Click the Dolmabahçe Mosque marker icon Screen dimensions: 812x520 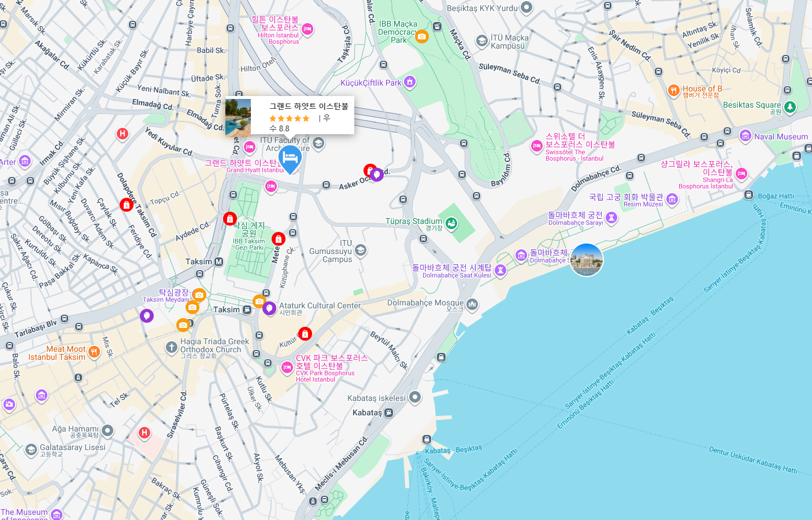pyautogui.click(x=472, y=304)
